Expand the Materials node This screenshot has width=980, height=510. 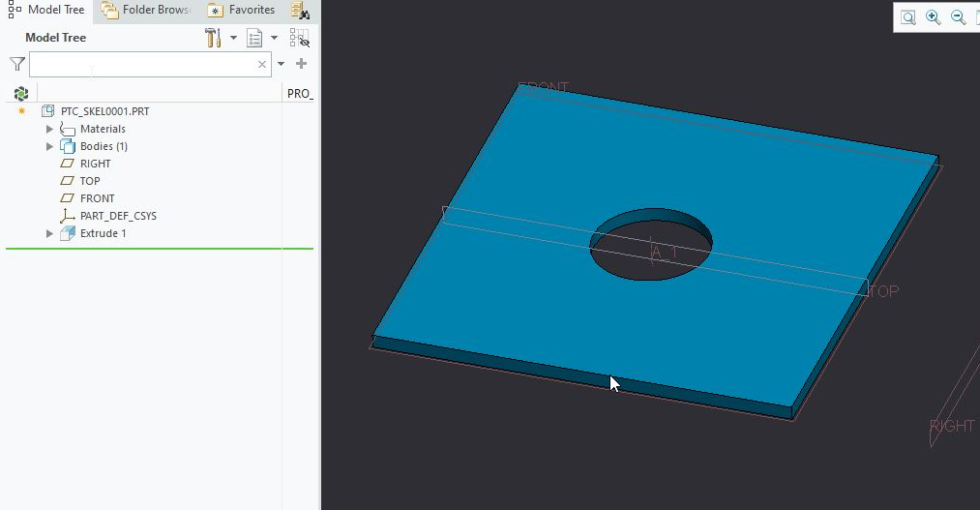(x=50, y=129)
